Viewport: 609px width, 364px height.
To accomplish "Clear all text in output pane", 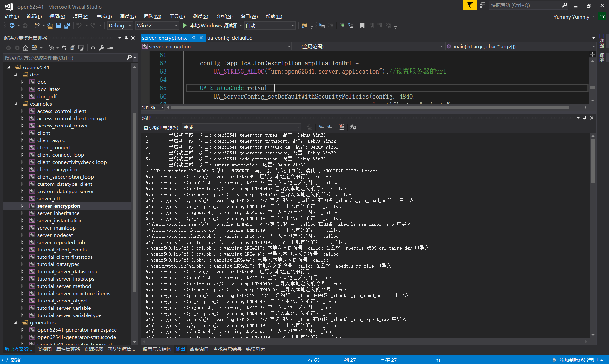I will click(x=342, y=127).
